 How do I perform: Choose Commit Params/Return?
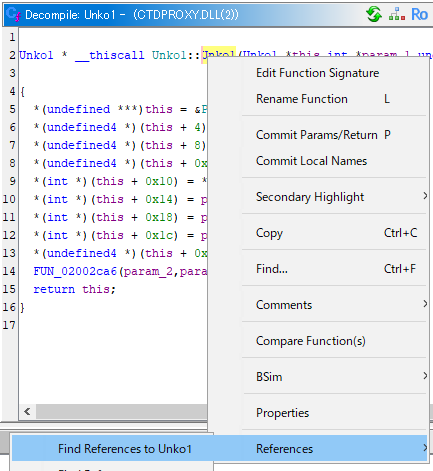click(317, 135)
